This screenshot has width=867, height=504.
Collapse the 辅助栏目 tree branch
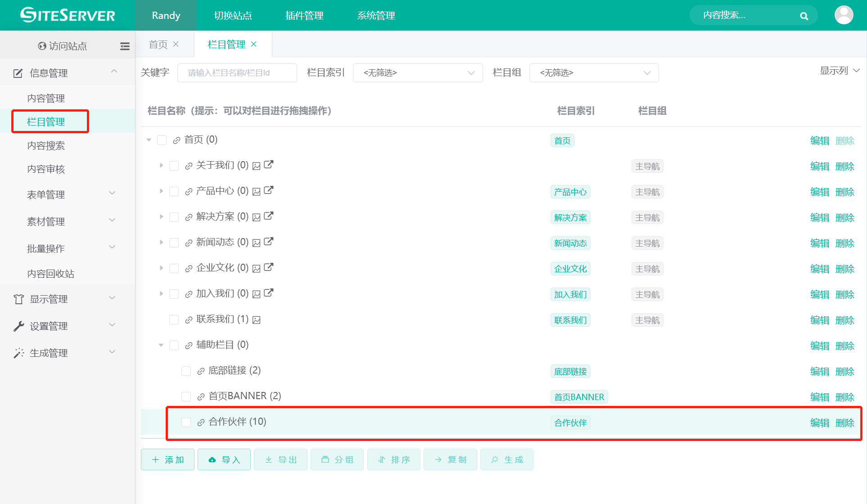point(161,345)
